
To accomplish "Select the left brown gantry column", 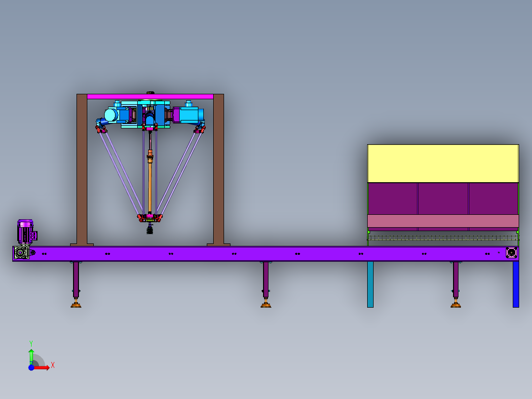I will pyautogui.click(x=82, y=169).
